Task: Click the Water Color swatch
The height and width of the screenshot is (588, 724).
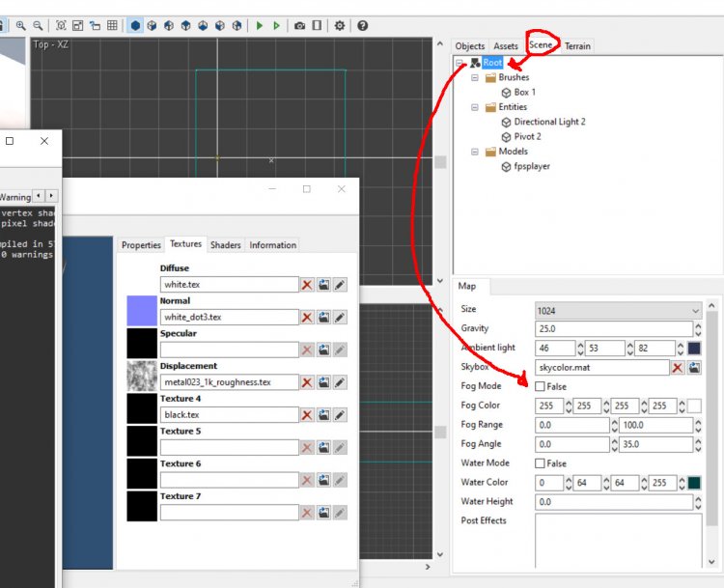Action: click(x=694, y=483)
